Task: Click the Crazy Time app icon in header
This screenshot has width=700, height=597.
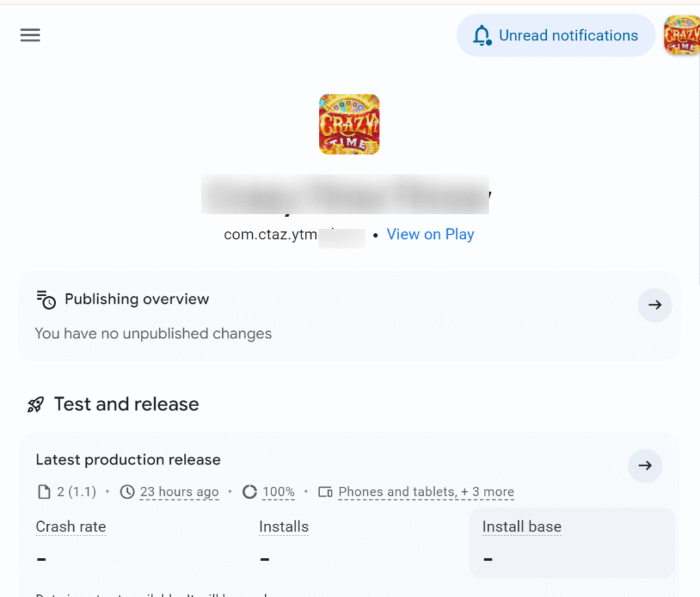Action: click(349, 124)
